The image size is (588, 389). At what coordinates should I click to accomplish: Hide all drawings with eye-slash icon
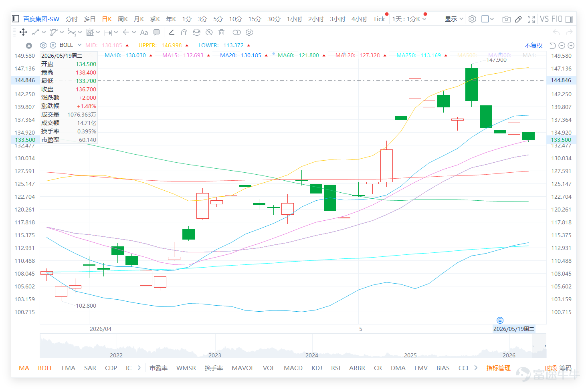point(209,32)
